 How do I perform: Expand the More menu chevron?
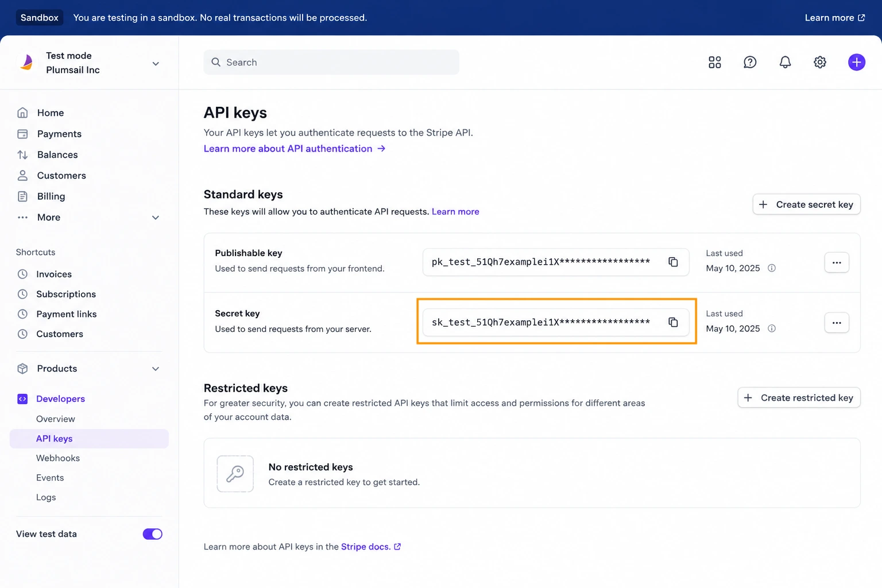(156, 218)
